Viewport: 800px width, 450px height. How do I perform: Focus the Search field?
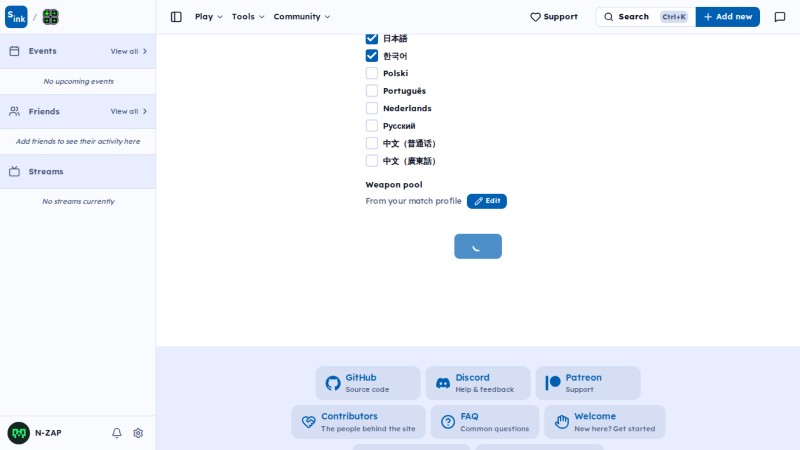click(645, 17)
